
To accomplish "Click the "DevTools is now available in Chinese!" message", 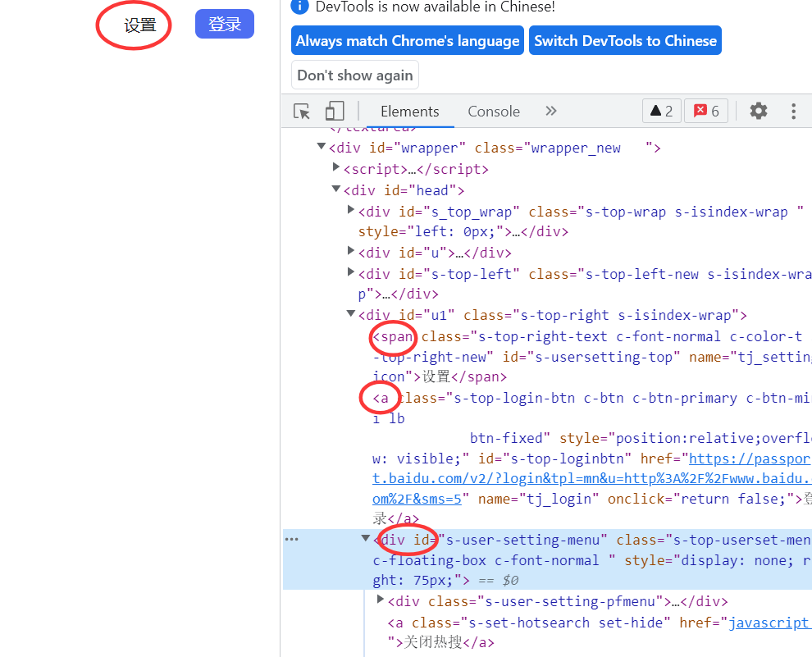I will coord(435,7).
